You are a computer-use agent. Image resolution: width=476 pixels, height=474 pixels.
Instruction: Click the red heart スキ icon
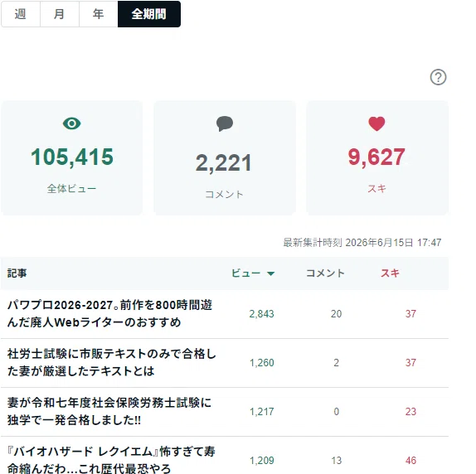point(376,123)
